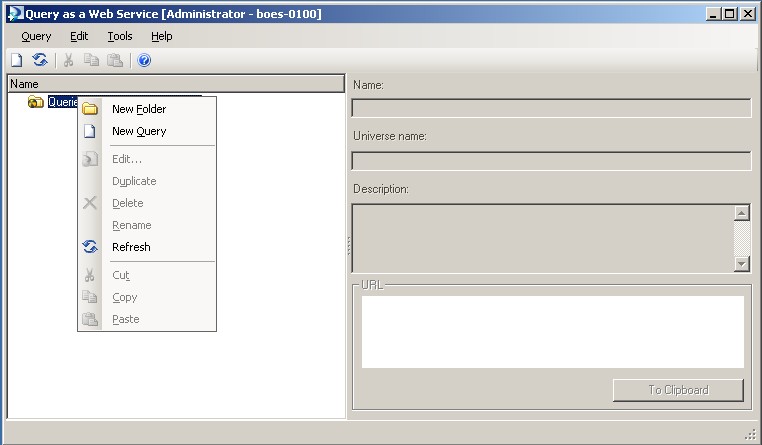
Task: Click inside the Description text area
Action: pos(543,238)
